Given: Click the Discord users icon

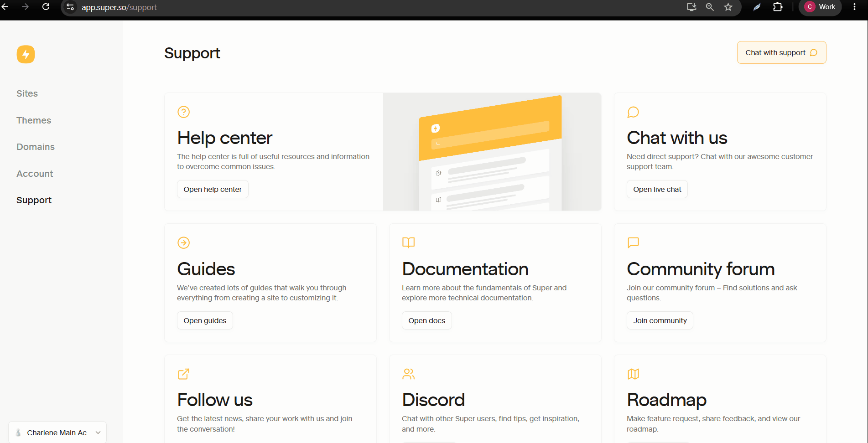Looking at the screenshot, I should (408, 374).
